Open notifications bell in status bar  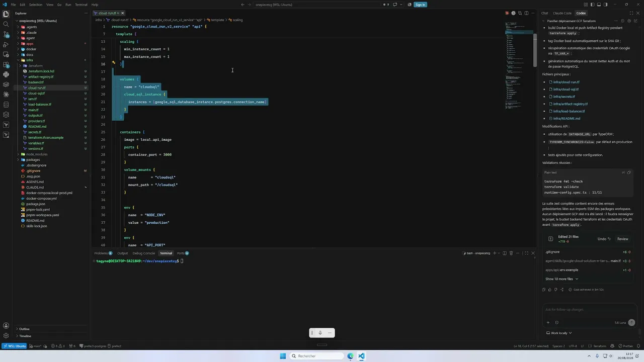coord(639,346)
